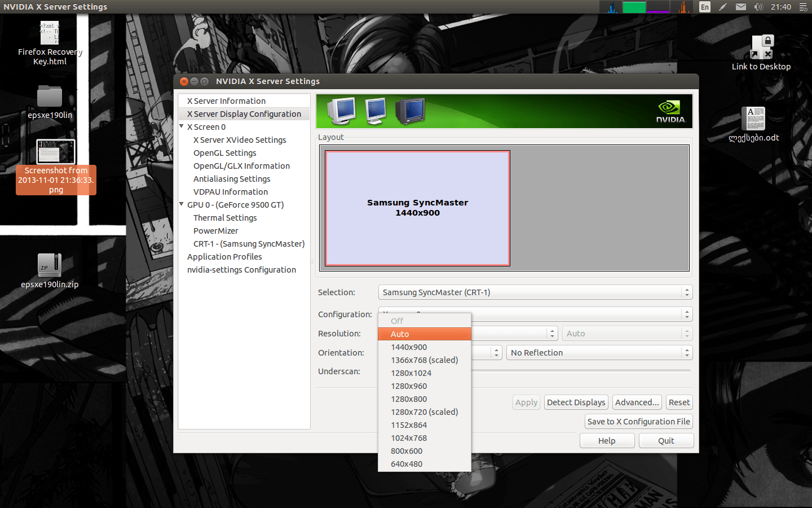The image size is (812, 508).
Task: Click the clock showing 21:40
Action: [x=781, y=7]
